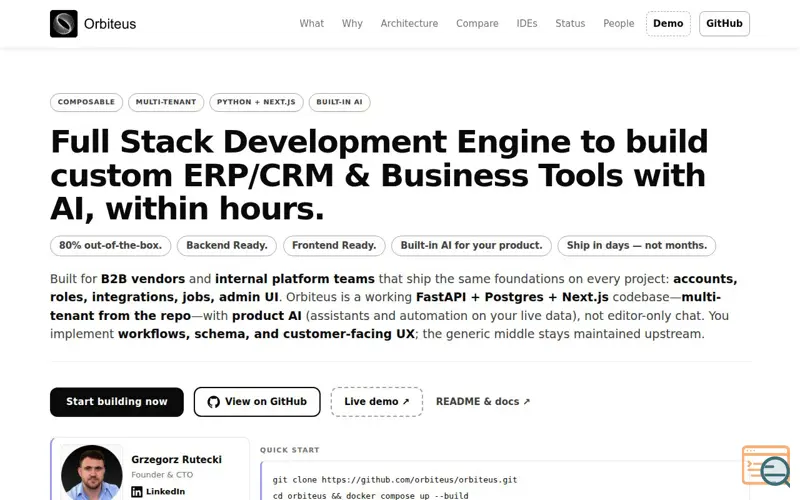Click the Why navigation link
The image size is (800, 500).
(352, 23)
